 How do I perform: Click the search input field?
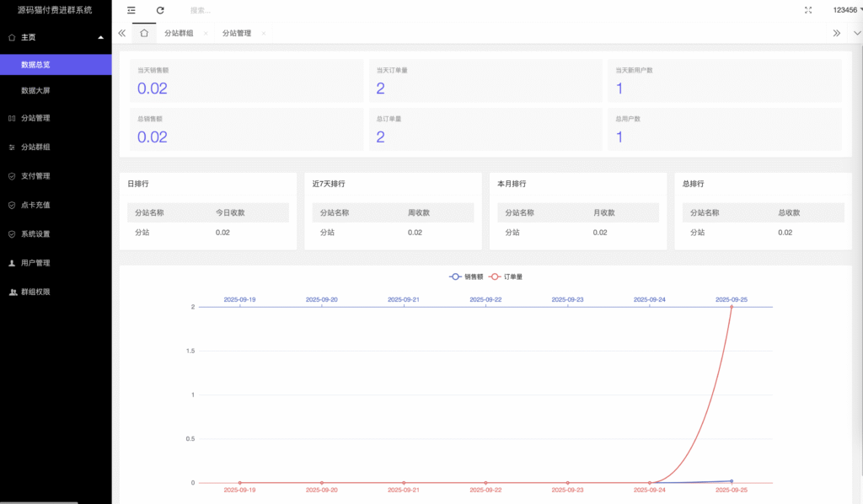(253, 10)
